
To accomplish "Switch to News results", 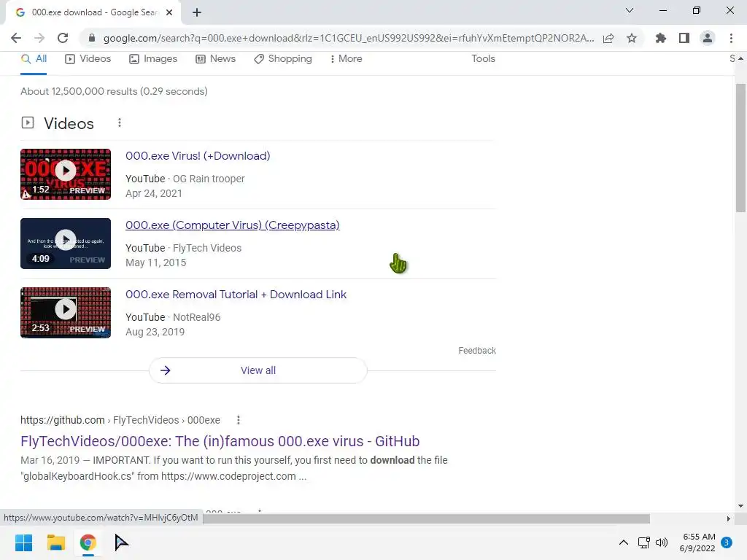I will [216, 58].
